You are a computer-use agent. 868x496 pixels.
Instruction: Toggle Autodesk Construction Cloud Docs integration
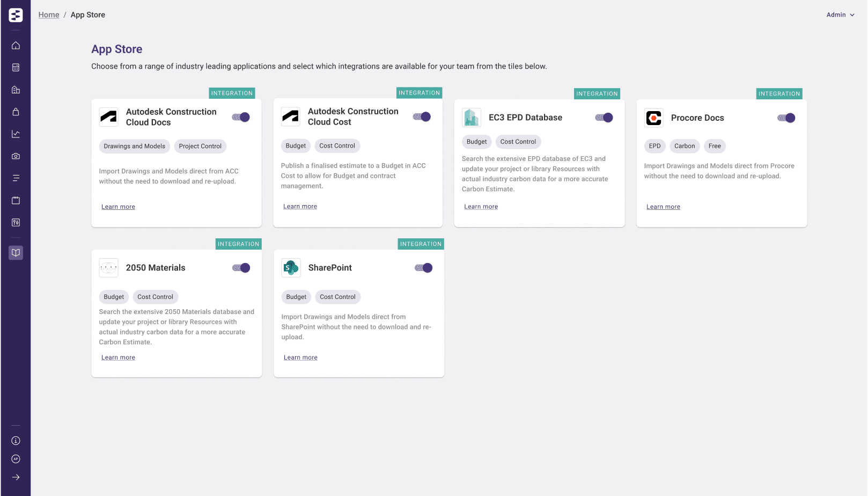coord(241,117)
